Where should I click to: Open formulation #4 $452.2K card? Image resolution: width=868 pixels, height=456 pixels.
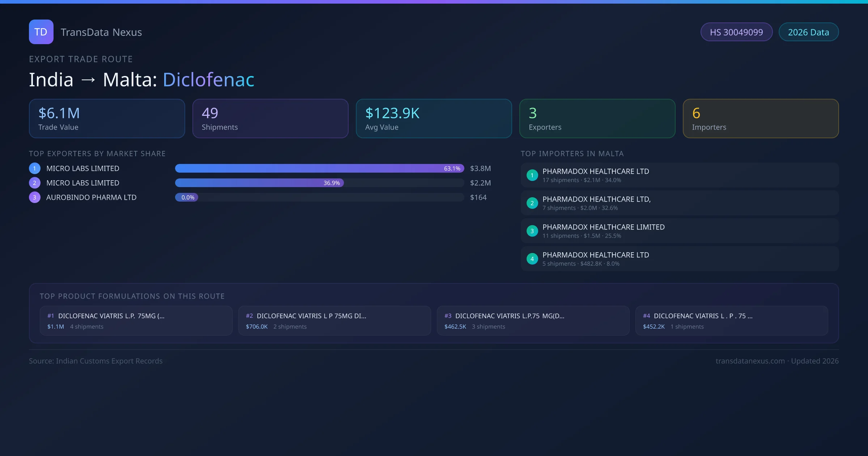point(731,321)
